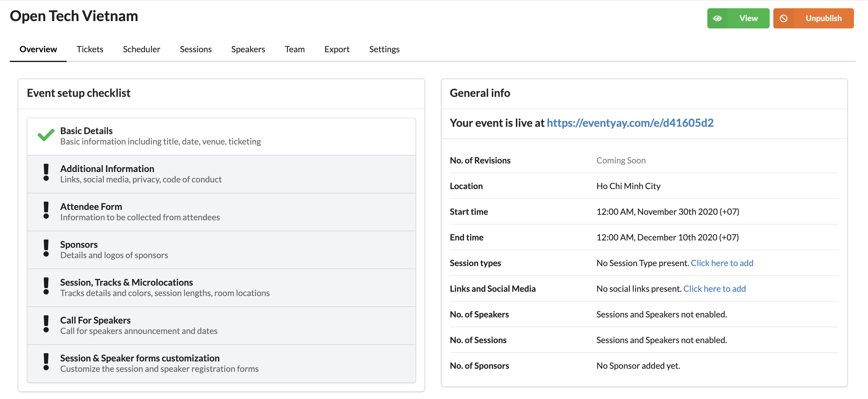Click the green View button label
The width and height of the screenshot is (868, 399).
pyautogui.click(x=748, y=19)
